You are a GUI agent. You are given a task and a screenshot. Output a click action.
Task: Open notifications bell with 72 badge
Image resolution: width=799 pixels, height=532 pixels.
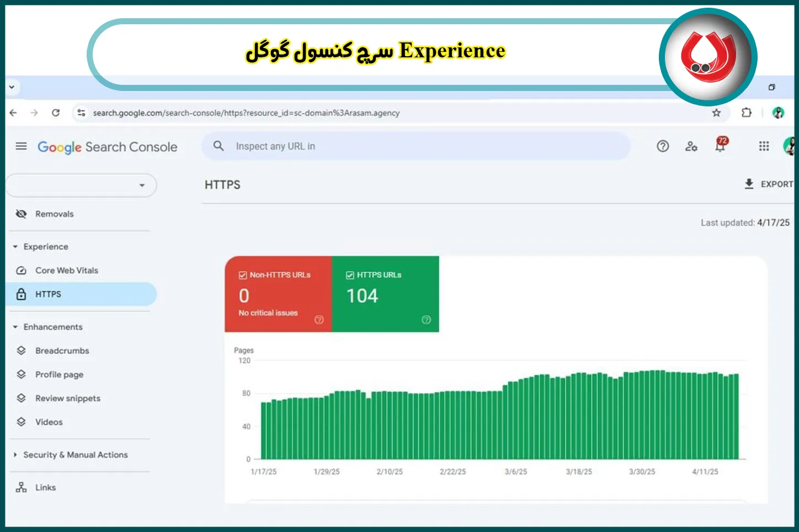(721, 144)
